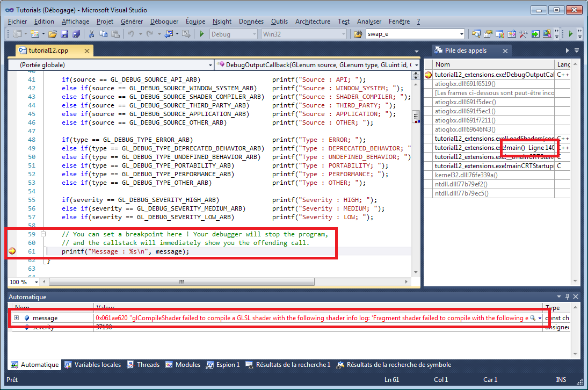The height and width of the screenshot is (390, 588).
Task: Close the tutorial12.cpp tab
Action: coord(87,51)
